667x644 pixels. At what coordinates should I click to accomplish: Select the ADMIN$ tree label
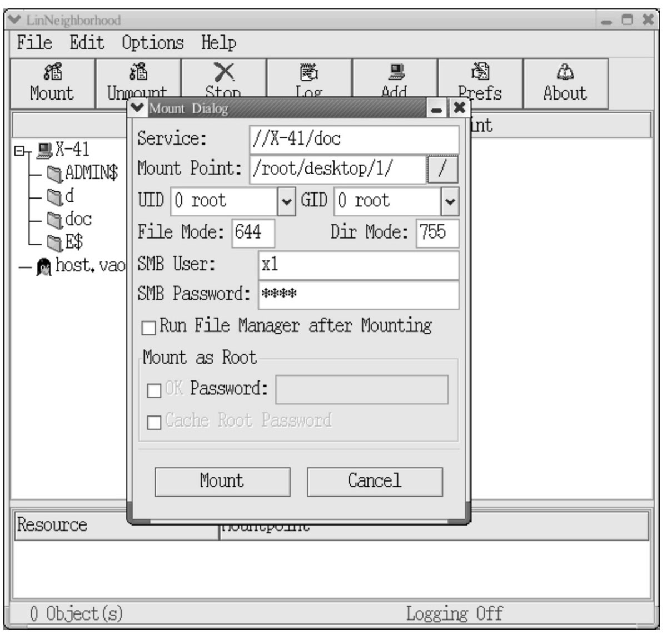point(92,173)
